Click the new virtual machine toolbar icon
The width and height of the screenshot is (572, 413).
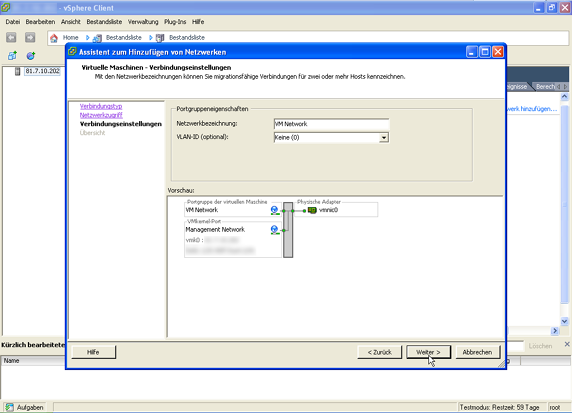[12, 55]
